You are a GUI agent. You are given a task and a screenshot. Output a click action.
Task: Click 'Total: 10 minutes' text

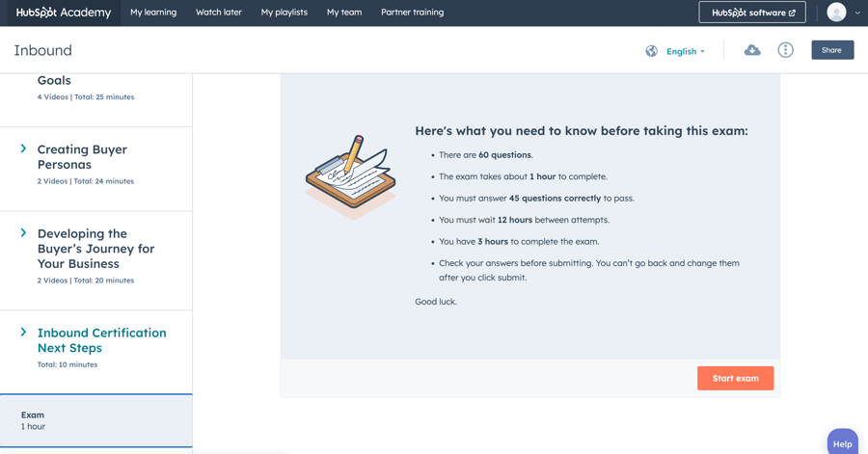(x=68, y=364)
